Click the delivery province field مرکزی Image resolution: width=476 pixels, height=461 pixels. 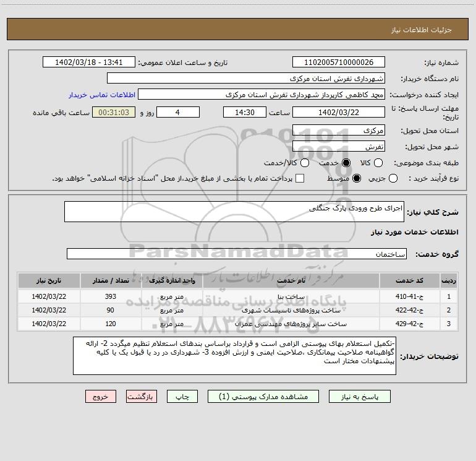(x=339, y=131)
